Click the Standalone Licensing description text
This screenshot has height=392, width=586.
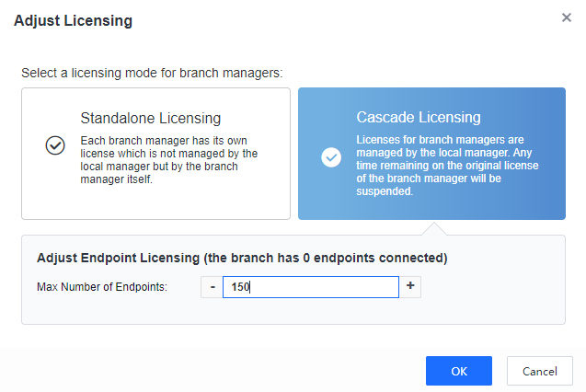[169, 160]
